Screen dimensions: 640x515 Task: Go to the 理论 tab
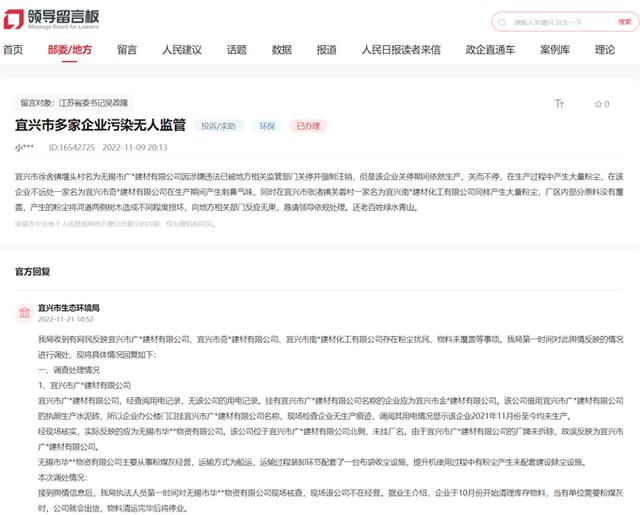click(605, 50)
